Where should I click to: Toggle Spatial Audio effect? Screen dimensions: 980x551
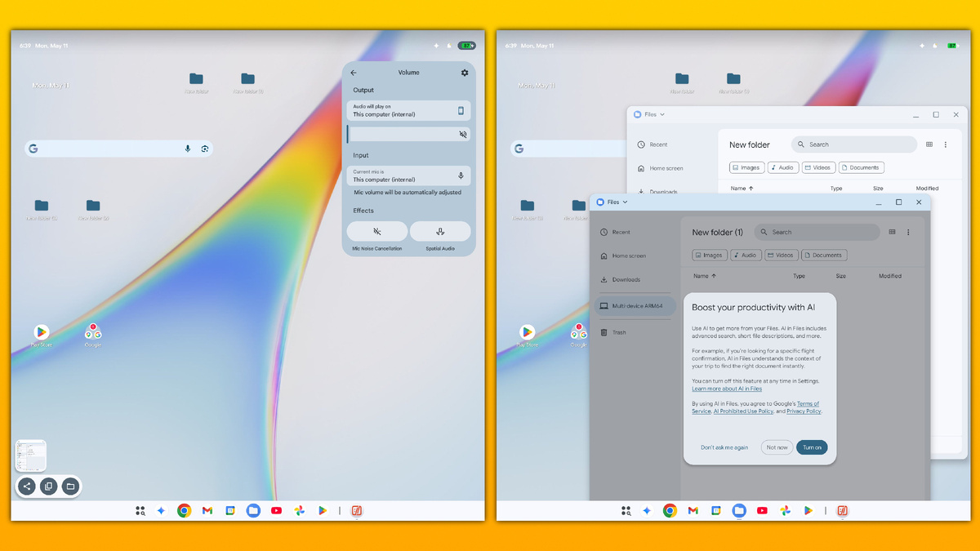pos(440,231)
